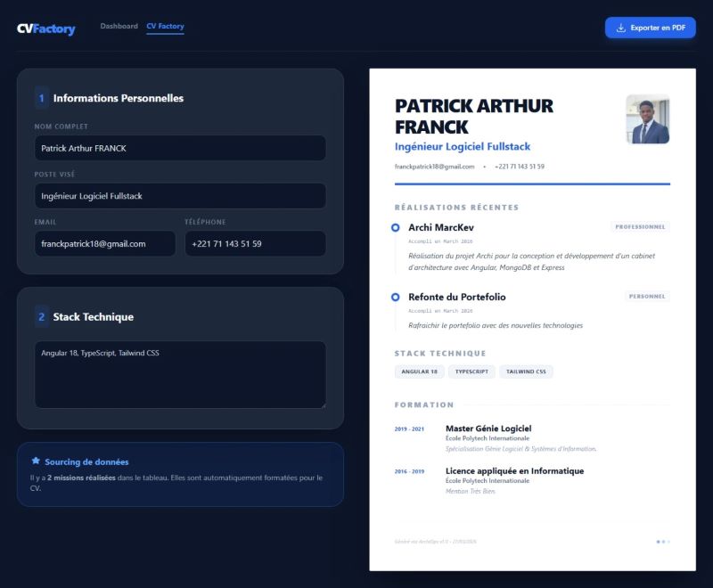713x588 pixels.
Task: Focus the Poste visé input field
Action: pyautogui.click(x=180, y=196)
